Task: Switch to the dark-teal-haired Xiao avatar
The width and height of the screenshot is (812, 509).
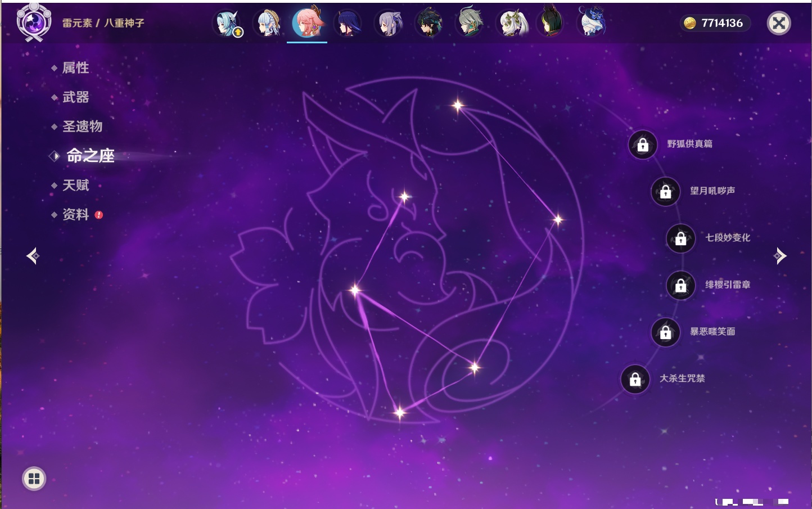Action: (x=429, y=24)
